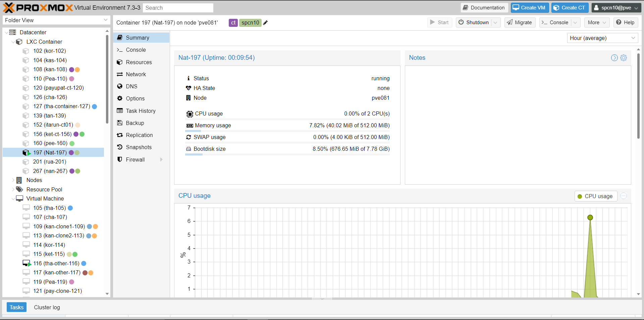Expand the Nodes tree entry
The image size is (644, 320).
(13, 180)
